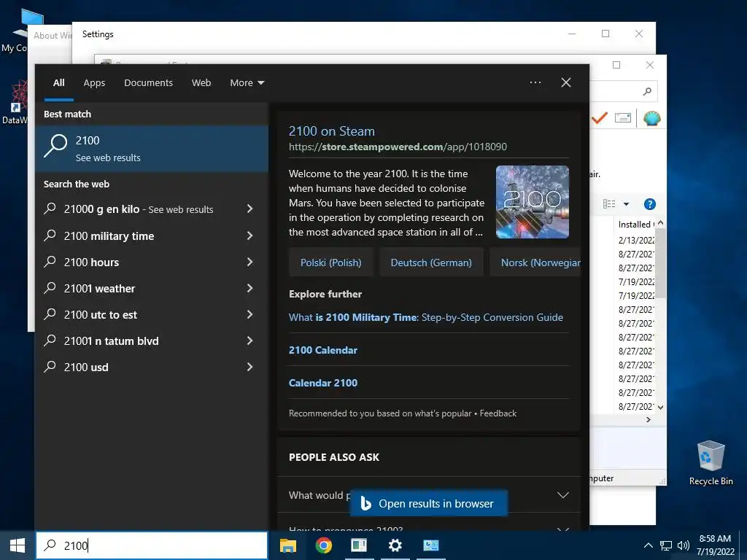Screen dimensions: 747x560
Task: Switch to the Web search tab
Action: pyautogui.click(x=201, y=83)
